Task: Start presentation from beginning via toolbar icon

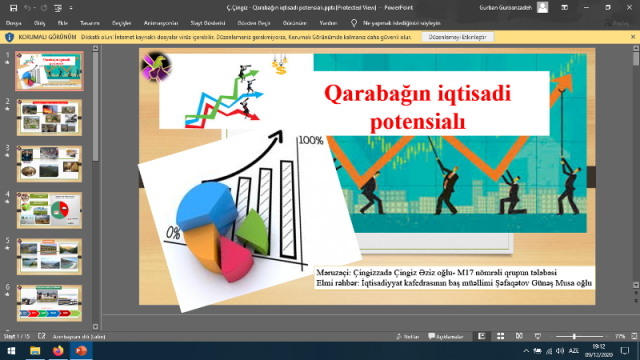Action: (x=58, y=8)
